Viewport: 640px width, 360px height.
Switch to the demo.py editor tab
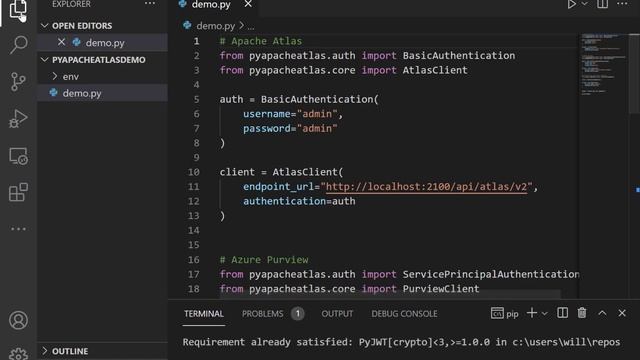(x=211, y=4)
